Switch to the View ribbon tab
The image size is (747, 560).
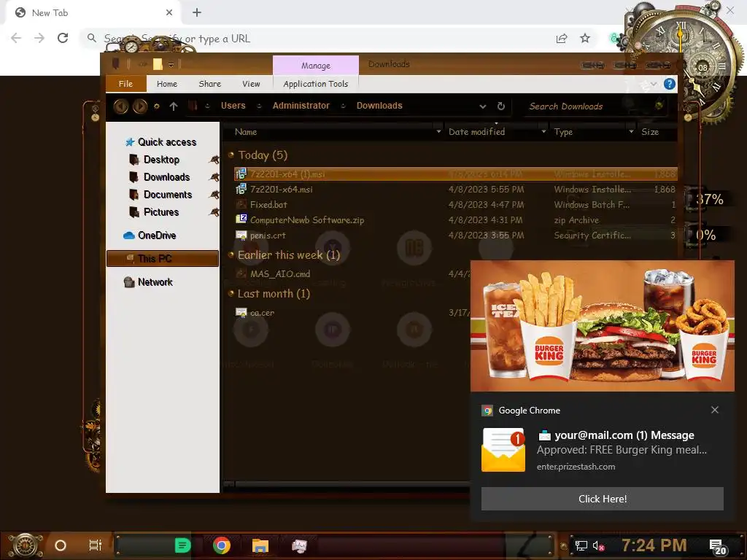pos(251,84)
